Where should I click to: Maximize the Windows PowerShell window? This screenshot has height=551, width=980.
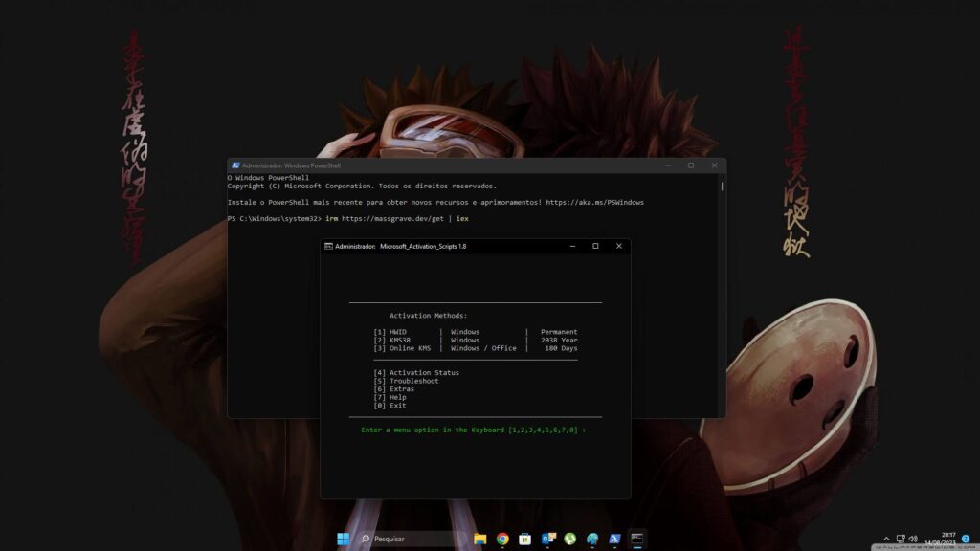click(691, 165)
